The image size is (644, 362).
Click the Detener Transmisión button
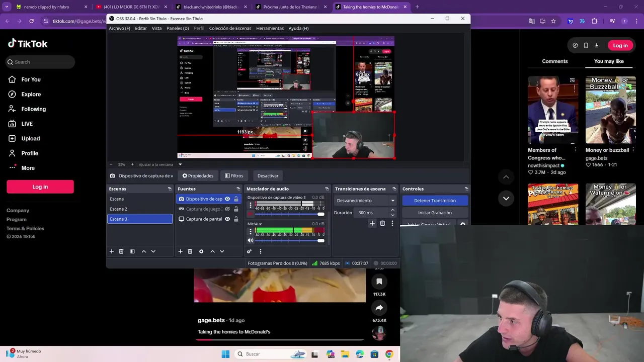(x=435, y=201)
